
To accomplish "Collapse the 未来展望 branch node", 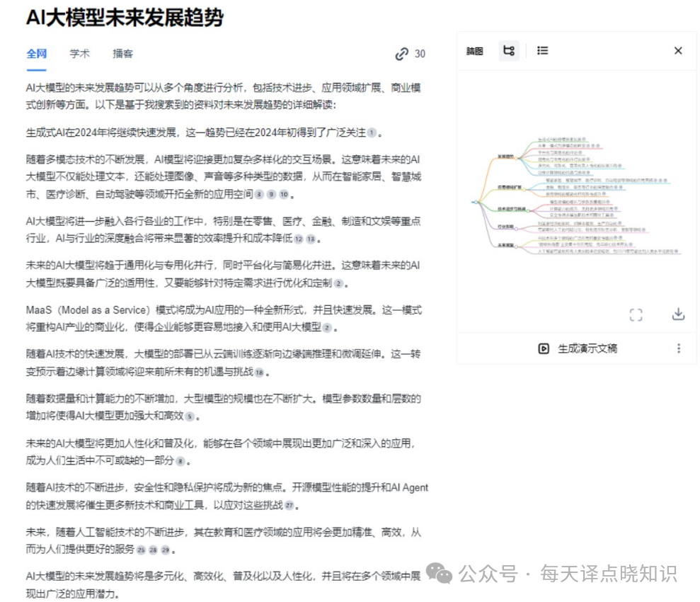I will pos(518,247).
